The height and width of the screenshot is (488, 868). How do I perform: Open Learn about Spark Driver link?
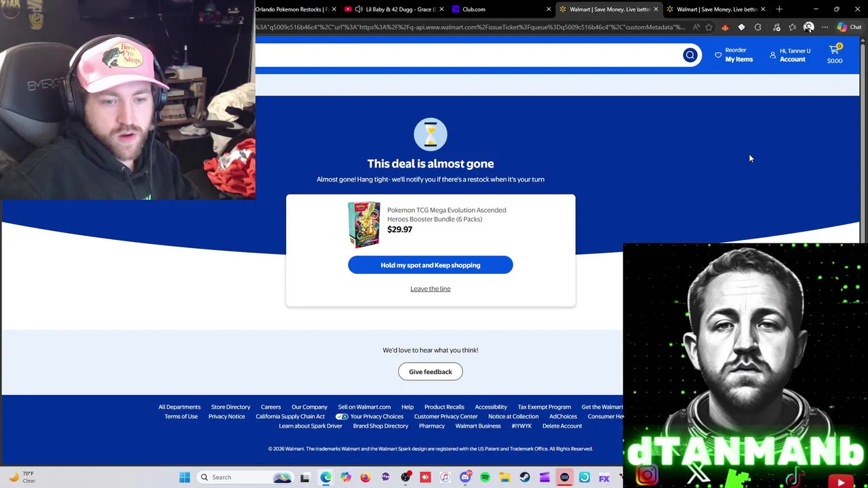coord(311,426)
